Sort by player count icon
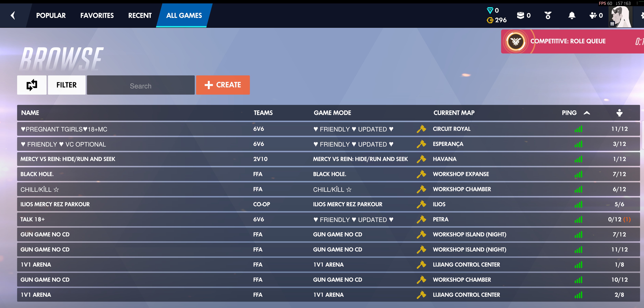 [x=620, y=113]
